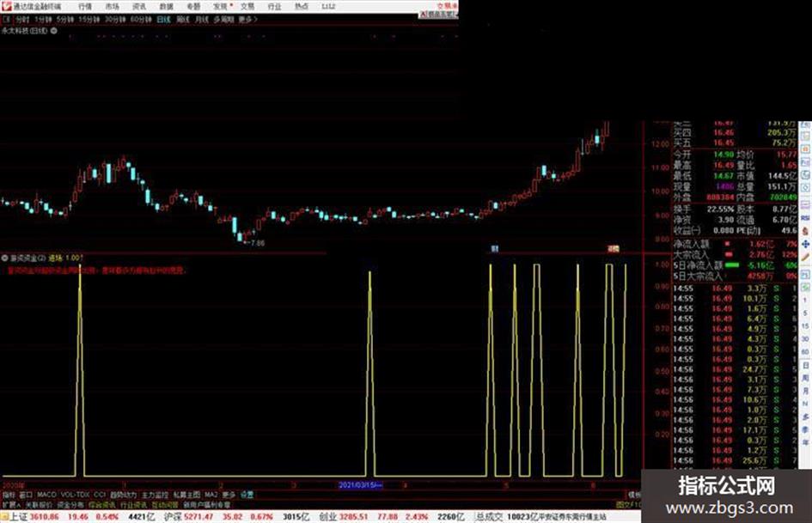Select the 日线 daily chart tab
The height and width of the screenshot is (523, 812).
pyautogui.click(x=163, y=19)
